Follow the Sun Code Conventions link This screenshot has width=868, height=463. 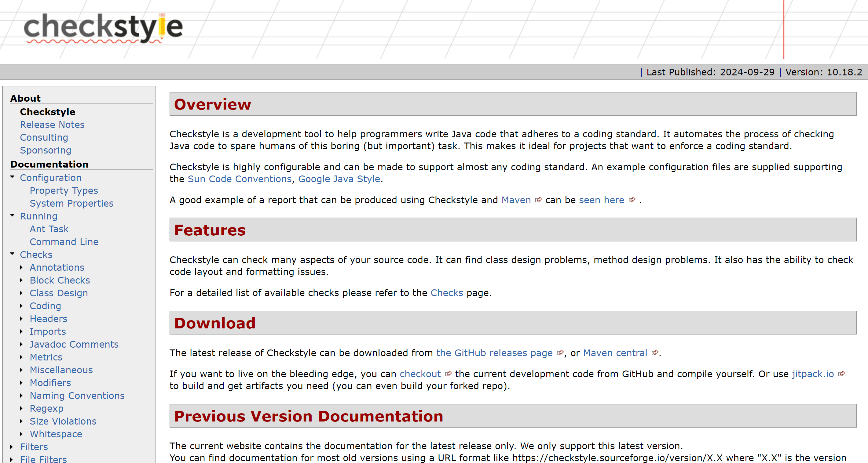click(x=240, y=179)
